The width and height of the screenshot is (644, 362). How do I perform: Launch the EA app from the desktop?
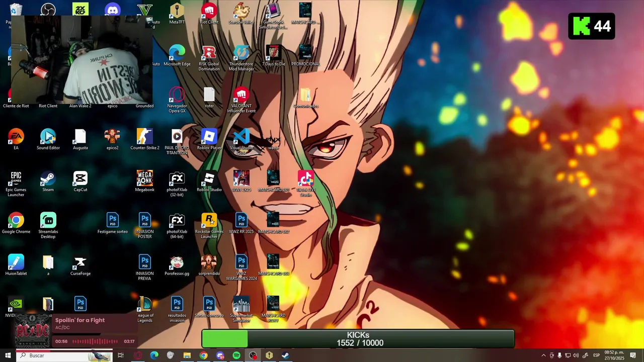click(x=16, y=139)
